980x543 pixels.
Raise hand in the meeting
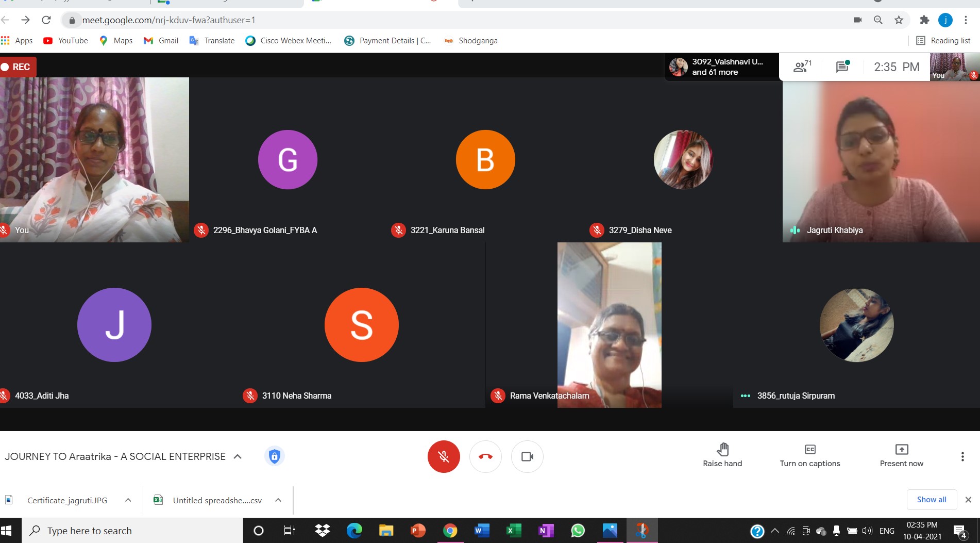tap(722, 454)
